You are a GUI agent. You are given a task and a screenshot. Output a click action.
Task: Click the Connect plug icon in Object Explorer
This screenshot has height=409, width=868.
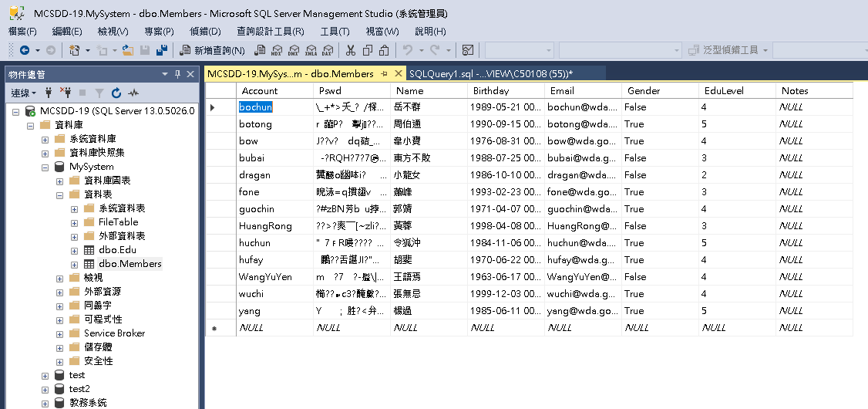coord(48,93)
